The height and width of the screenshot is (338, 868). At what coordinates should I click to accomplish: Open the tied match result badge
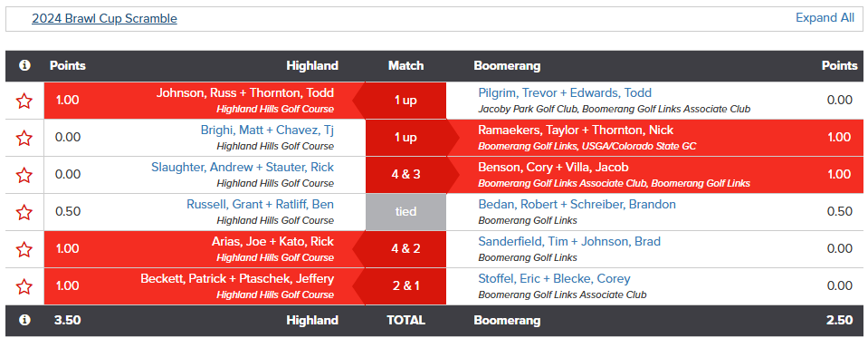pos(405,212)
